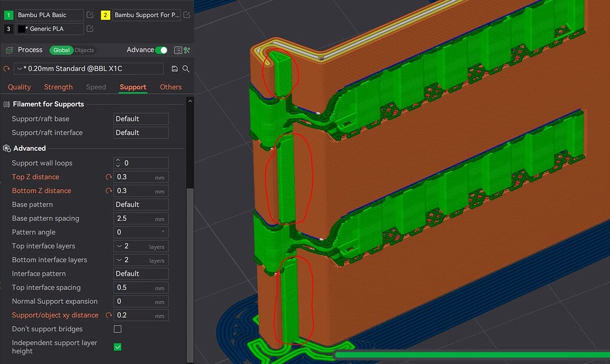The width and height of the screenshot is (610, 364).
Task: Click filament 3 black color swatch
Action: 9,29
